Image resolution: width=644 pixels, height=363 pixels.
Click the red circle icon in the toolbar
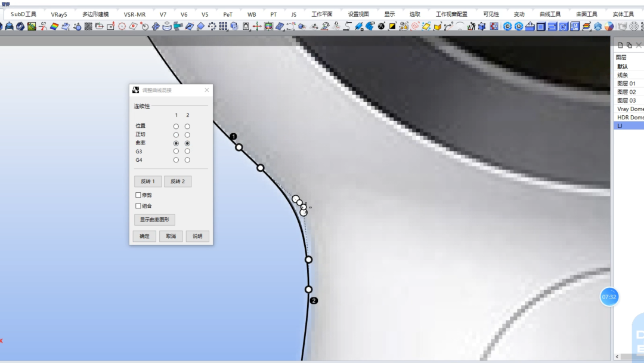(122, 27)
